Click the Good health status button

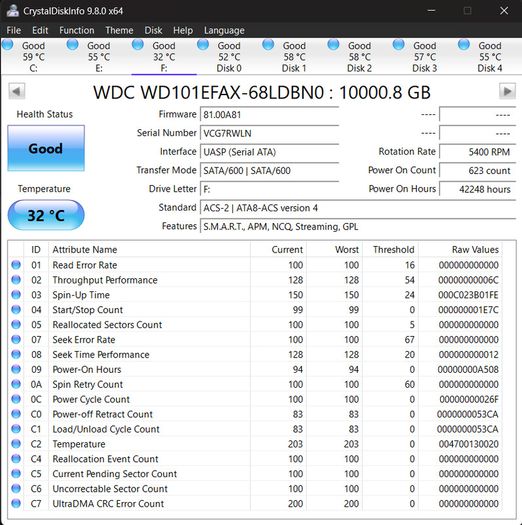click(46, 148)
